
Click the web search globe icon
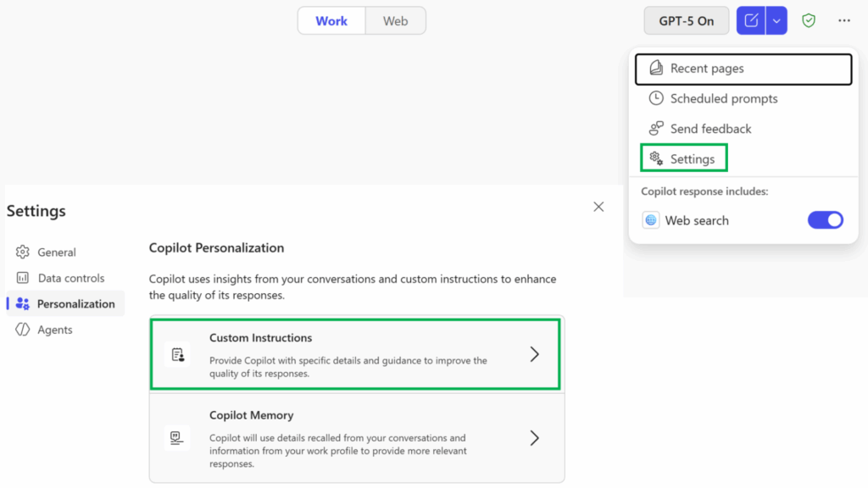coord(651,220)
